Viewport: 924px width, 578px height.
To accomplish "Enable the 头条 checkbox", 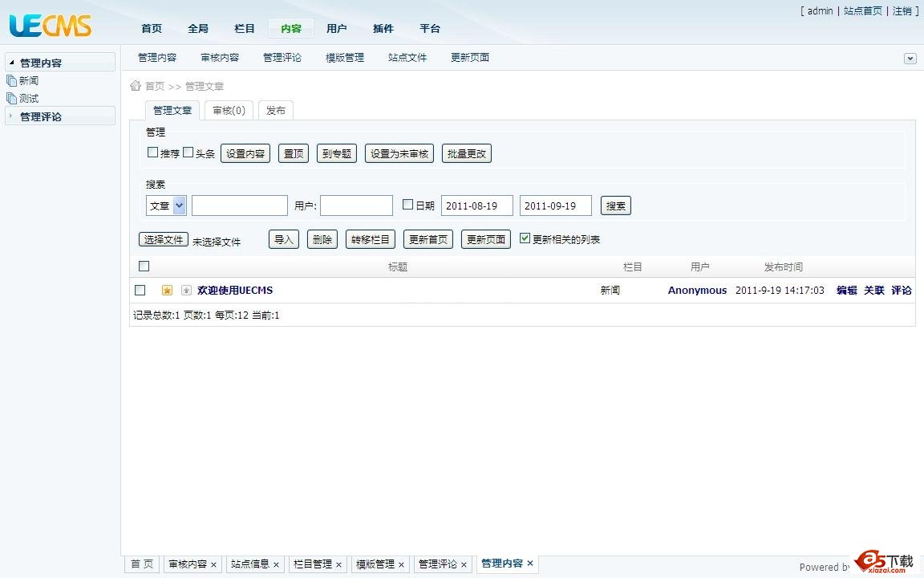I will tap(188, 153).
